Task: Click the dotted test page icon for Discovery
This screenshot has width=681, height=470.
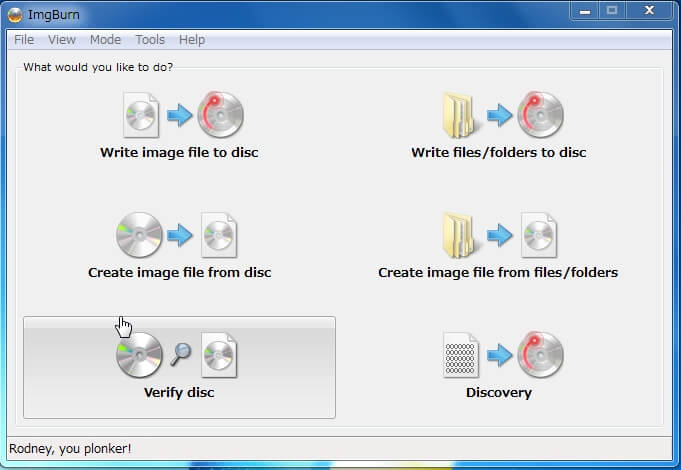Action: click(461, 355)
